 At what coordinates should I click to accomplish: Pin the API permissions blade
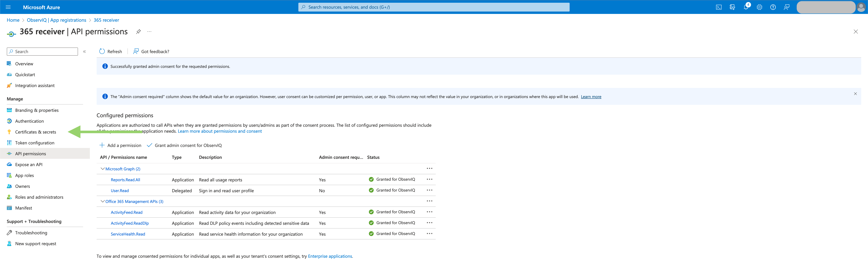[x=138, y=31]
